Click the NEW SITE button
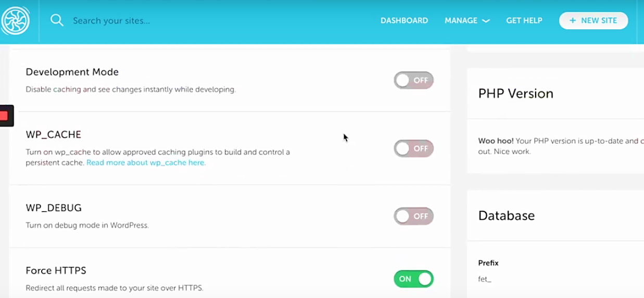 pos(594,20)
